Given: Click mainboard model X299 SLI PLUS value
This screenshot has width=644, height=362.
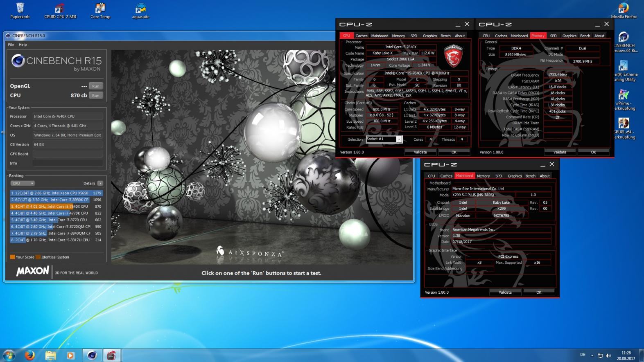Looking at the screenshot, I should point(484,195).
